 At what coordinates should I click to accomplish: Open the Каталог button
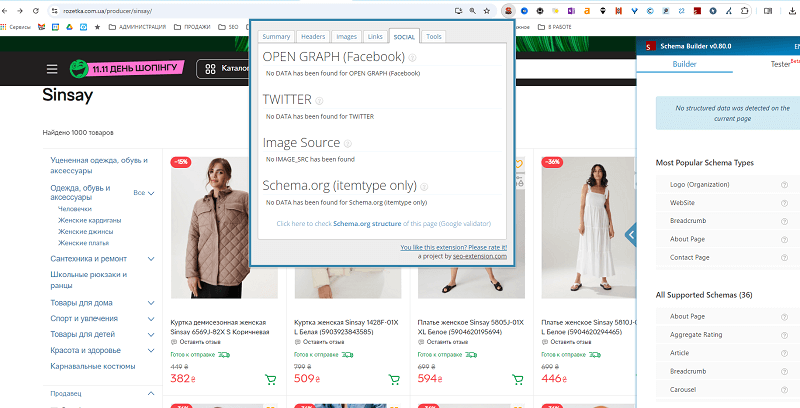225,69
